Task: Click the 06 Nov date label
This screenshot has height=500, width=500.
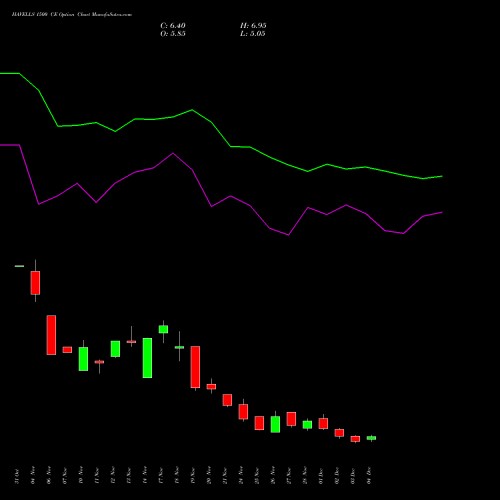Action: [49, 476]
